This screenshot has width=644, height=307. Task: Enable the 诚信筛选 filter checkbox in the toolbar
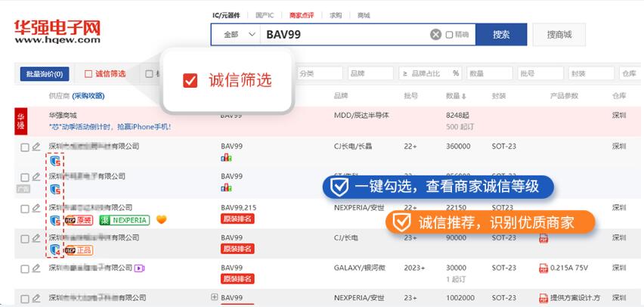(x=88, y=74)
